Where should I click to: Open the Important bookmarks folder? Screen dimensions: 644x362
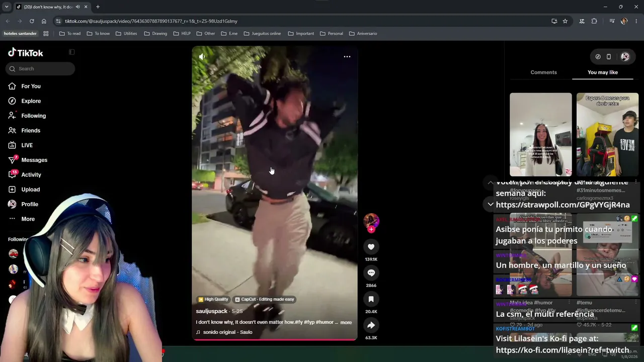click(301, 34)
